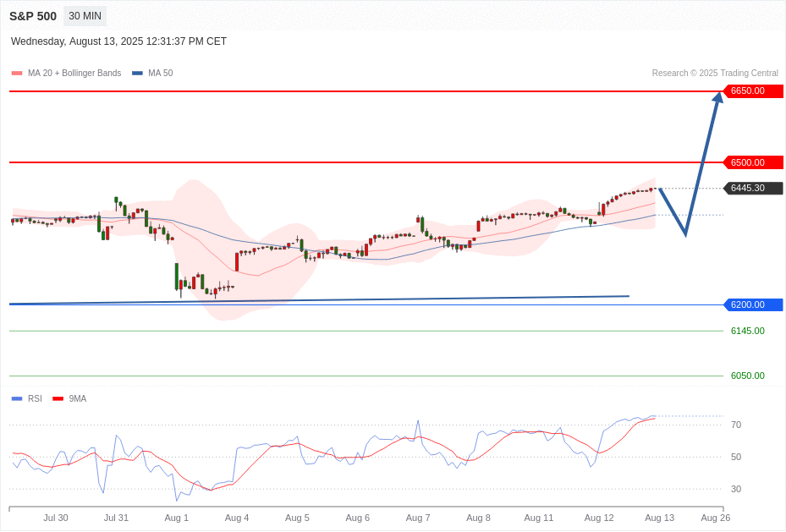Click the RSI 30 axis label
This screenshot has height=532, width=786.
coord(736,489)
